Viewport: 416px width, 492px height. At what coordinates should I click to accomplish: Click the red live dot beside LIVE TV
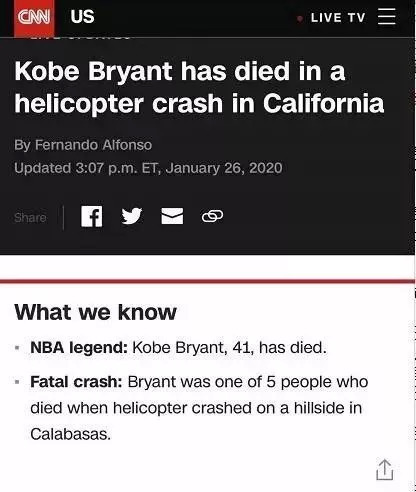coord(300,19)
